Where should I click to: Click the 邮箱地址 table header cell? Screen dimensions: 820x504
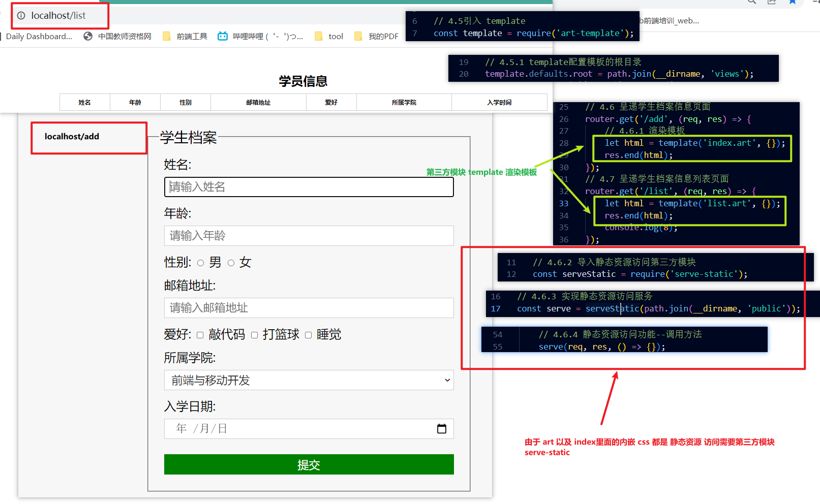pyautogui.click(x=258, y=102)
